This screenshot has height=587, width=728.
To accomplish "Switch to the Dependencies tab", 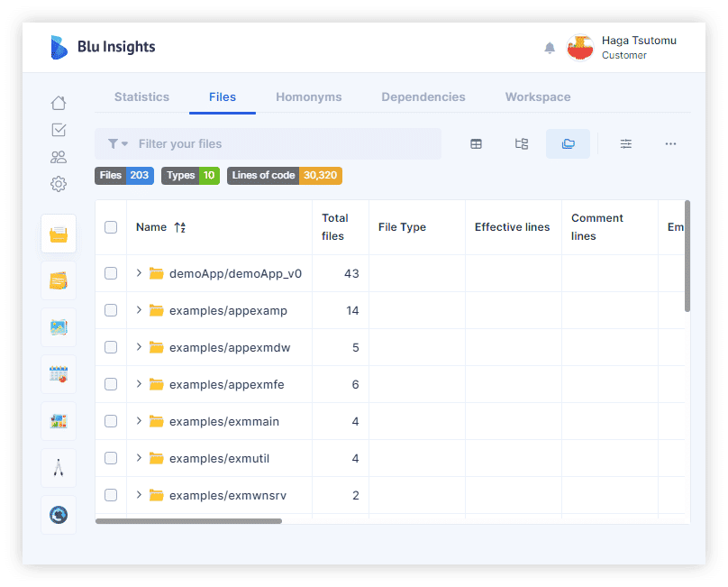I will (x=423, y=97).
